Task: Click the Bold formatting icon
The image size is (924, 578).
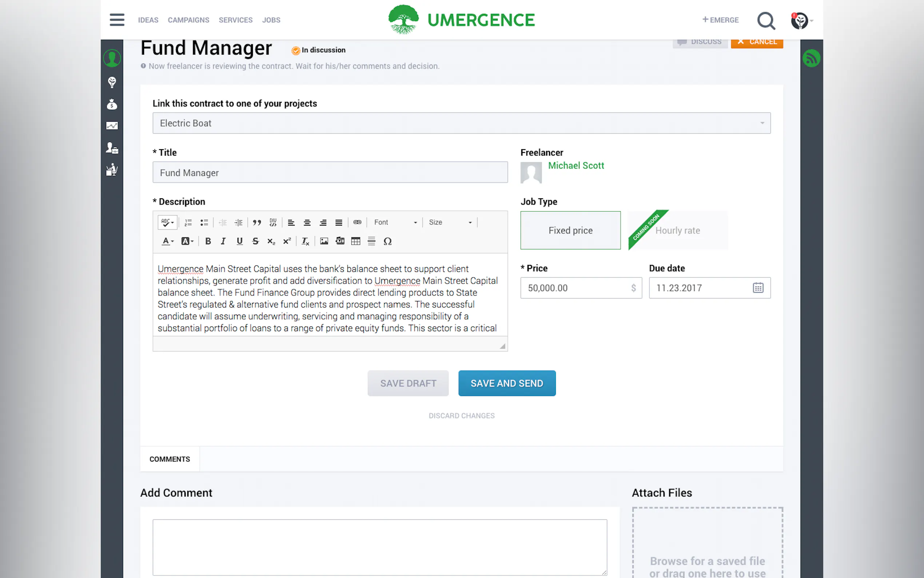Action: [x=208, y=241]
